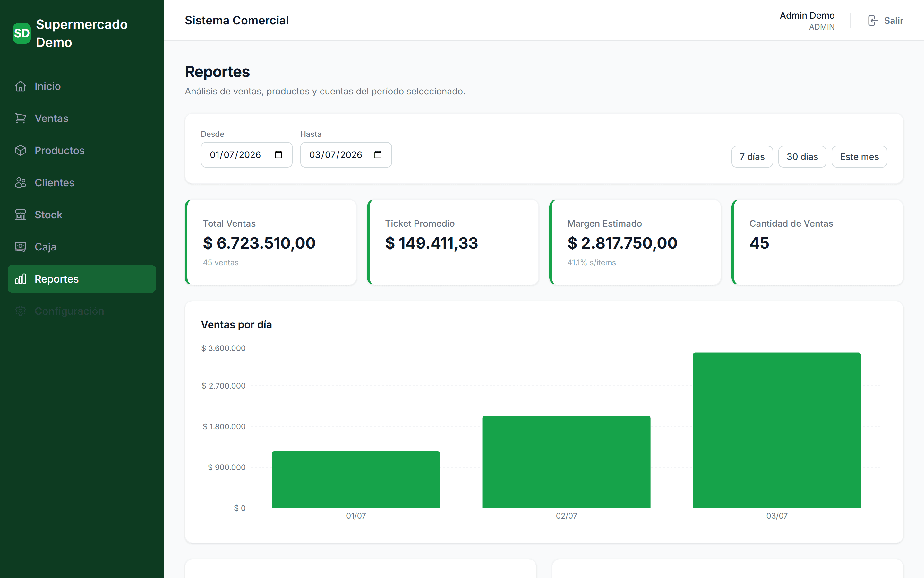Click the Desde date field 01/07/2026

pos(247,154)
